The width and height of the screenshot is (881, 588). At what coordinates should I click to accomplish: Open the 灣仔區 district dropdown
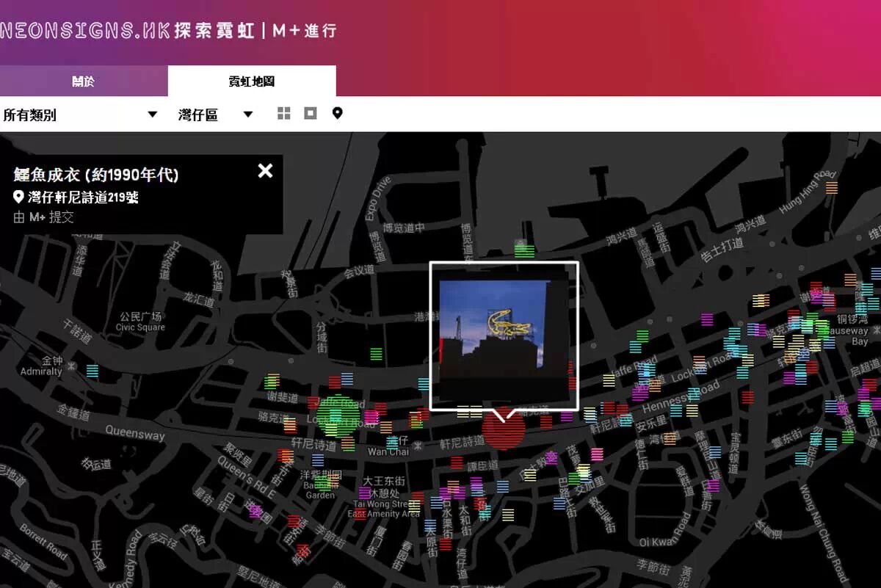click(x=216, y=115)
